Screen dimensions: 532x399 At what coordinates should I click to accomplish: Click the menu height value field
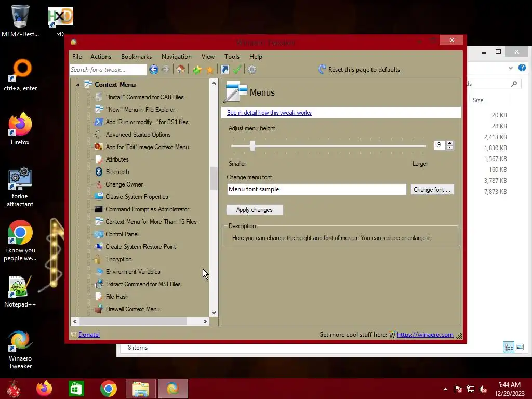(440, 145)
